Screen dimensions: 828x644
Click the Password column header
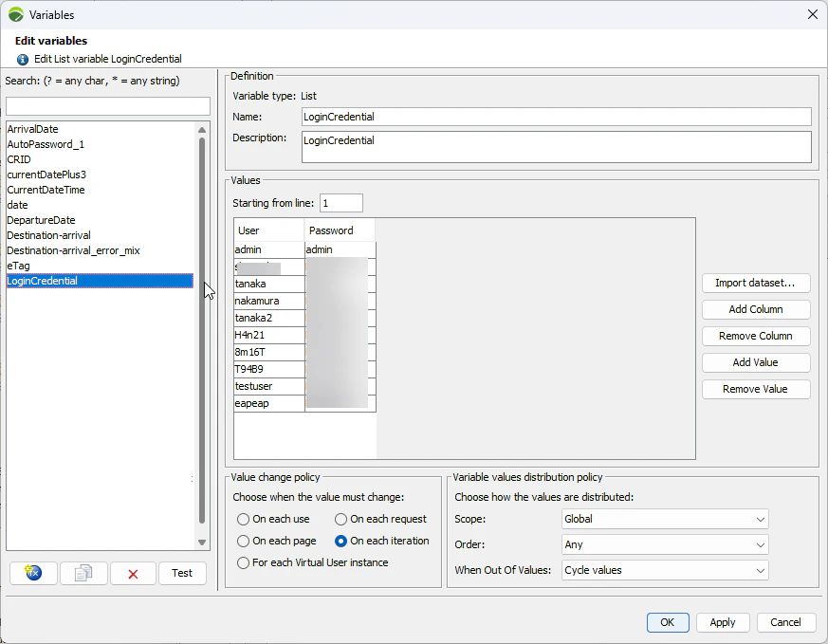[x=340, y=230]
